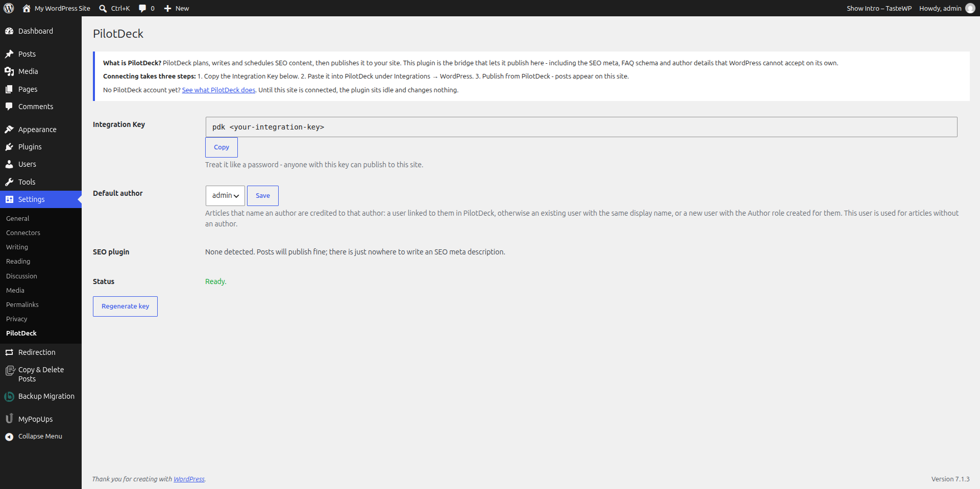Click the Users person icon
Screen dimensions: 980x489
tap(9, 164)
